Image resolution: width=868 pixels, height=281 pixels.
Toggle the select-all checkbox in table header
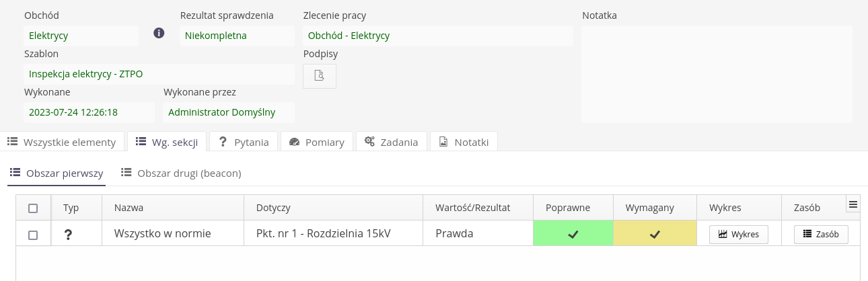point(33,208)
